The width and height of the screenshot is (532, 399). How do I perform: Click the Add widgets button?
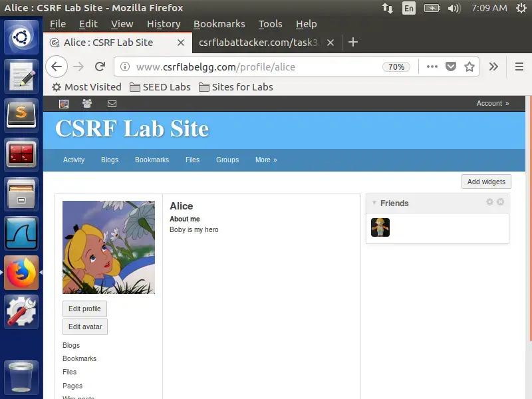click(486, 182)
